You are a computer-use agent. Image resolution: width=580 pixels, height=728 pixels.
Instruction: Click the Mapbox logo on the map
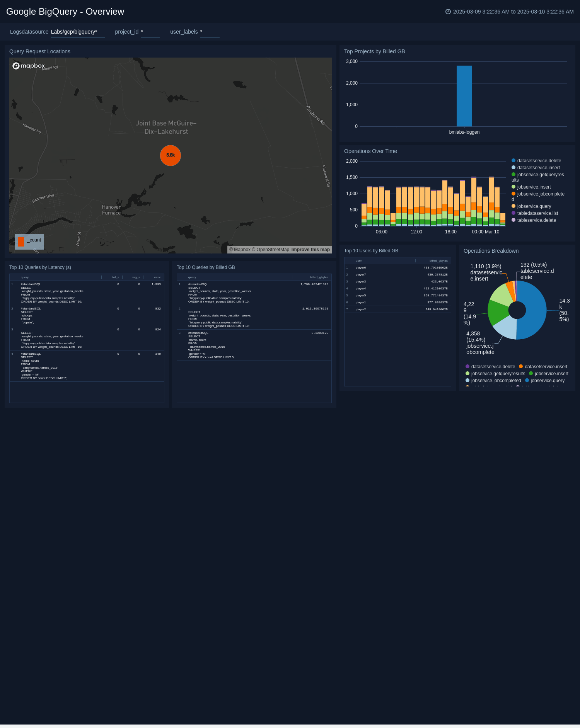tap(29, 66)
